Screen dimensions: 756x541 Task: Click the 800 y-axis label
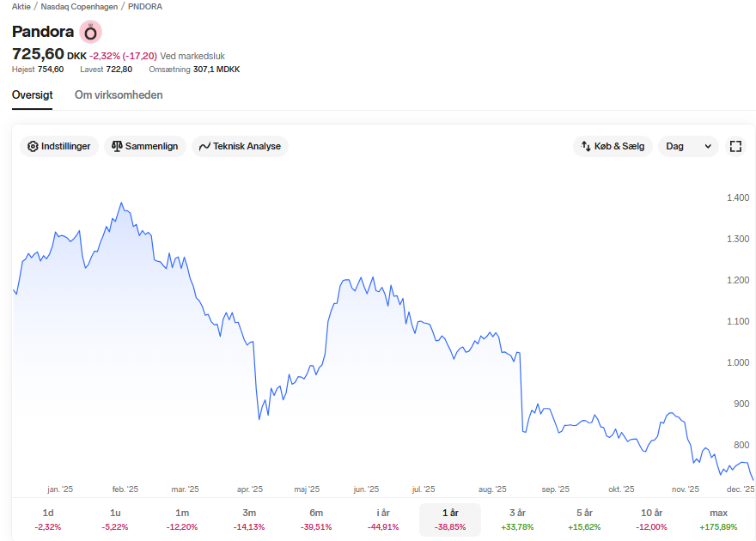tap(741, 445)
